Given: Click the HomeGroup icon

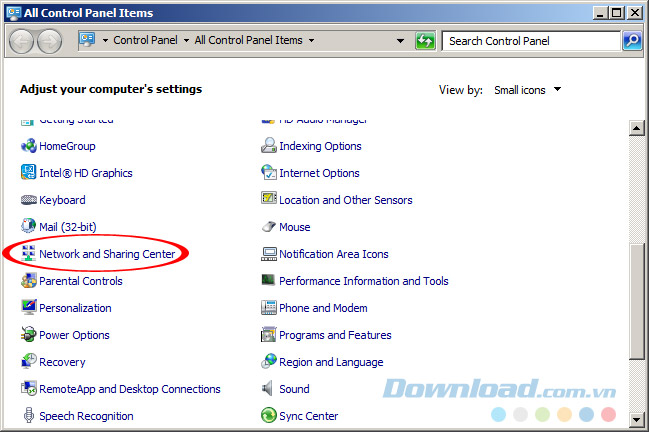Looking at the screenshot, I should point(29,146).
